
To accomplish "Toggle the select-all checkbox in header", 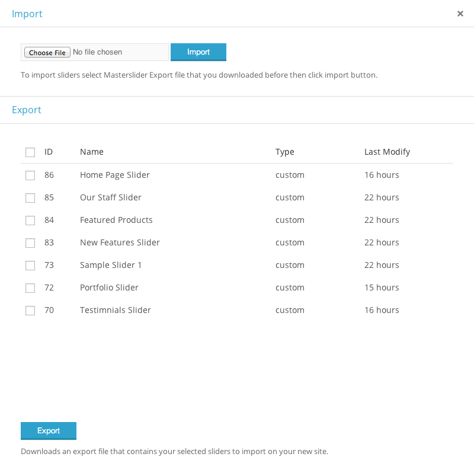I will click(x=30, y=152).
